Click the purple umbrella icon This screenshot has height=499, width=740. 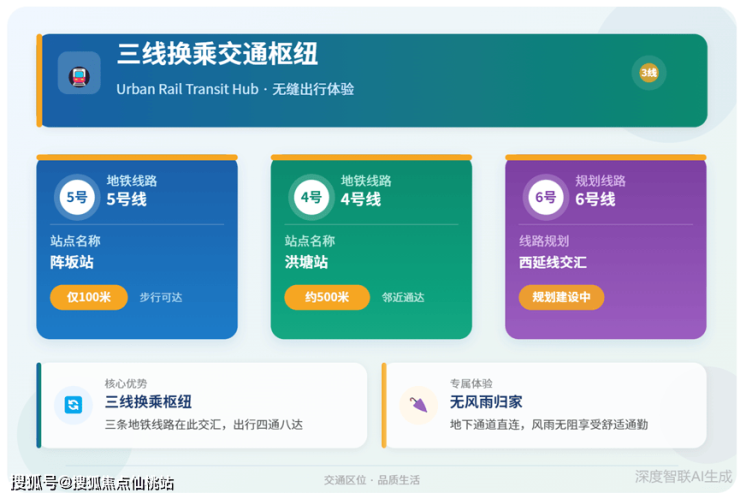coord(418,405)
